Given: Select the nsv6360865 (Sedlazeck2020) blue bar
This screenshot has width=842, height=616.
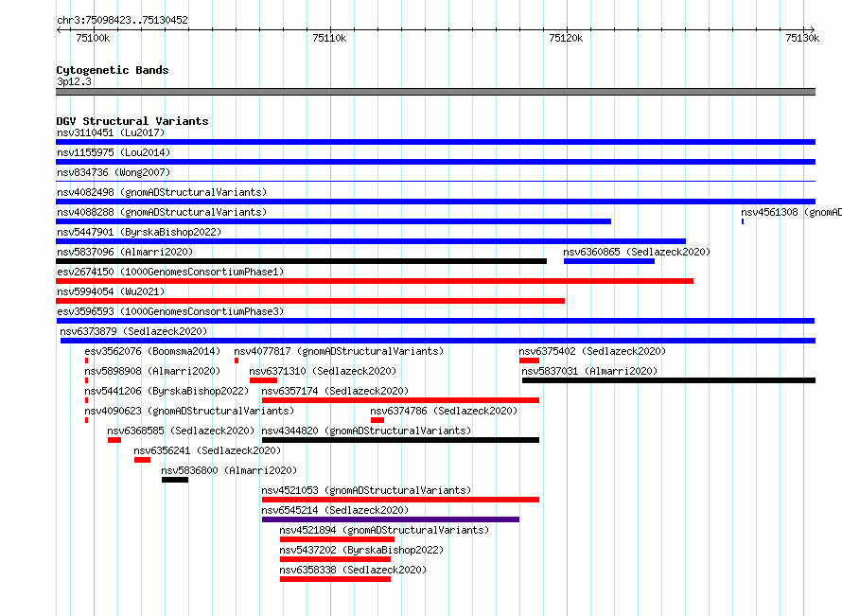Looking at the screenshot, I should (609, 261).
